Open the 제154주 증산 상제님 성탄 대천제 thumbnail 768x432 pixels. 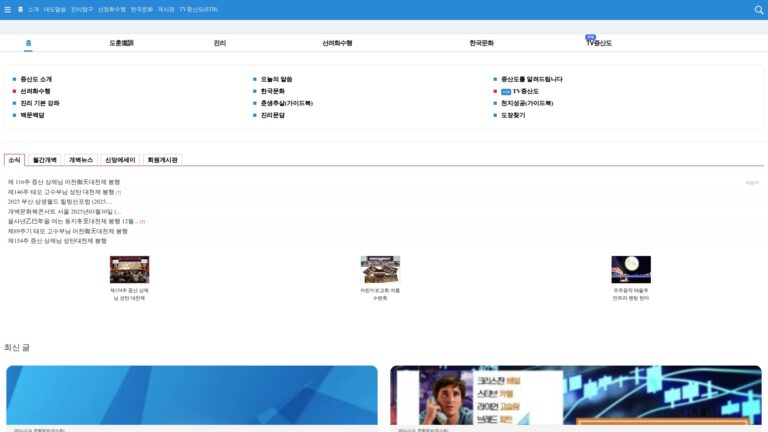[x=129, y=269]
